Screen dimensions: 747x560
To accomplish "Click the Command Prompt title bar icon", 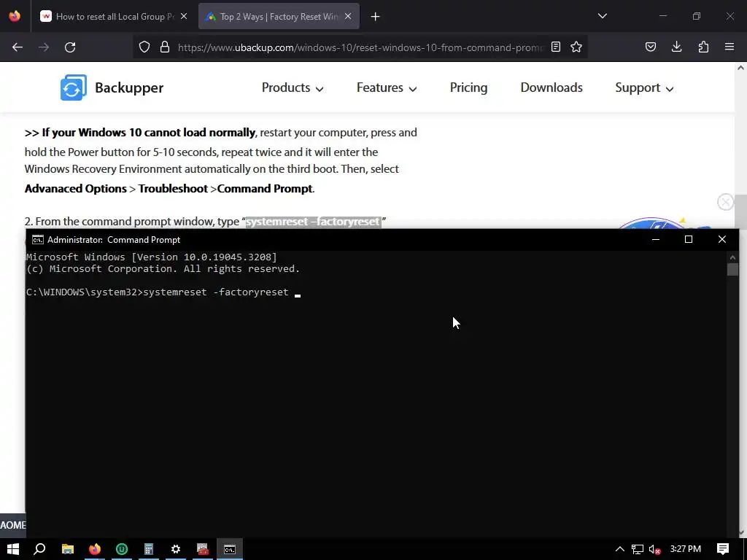I will click(38, 239).
